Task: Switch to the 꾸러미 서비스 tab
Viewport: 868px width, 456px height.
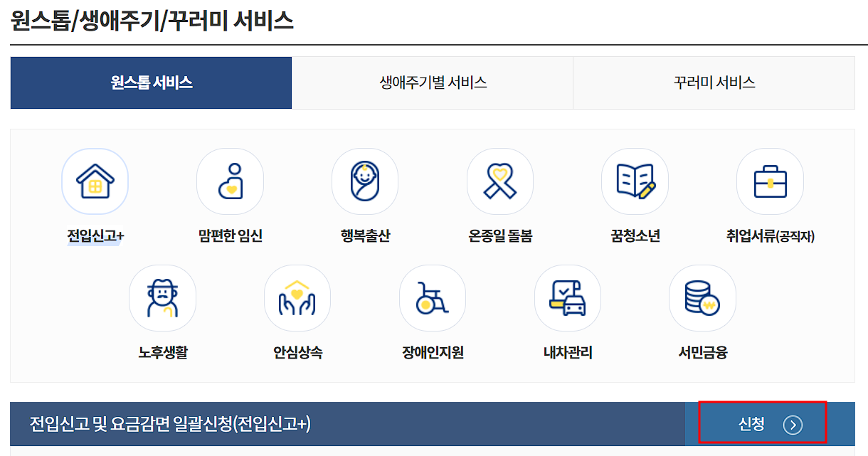Action: click(x=714, y=83)
